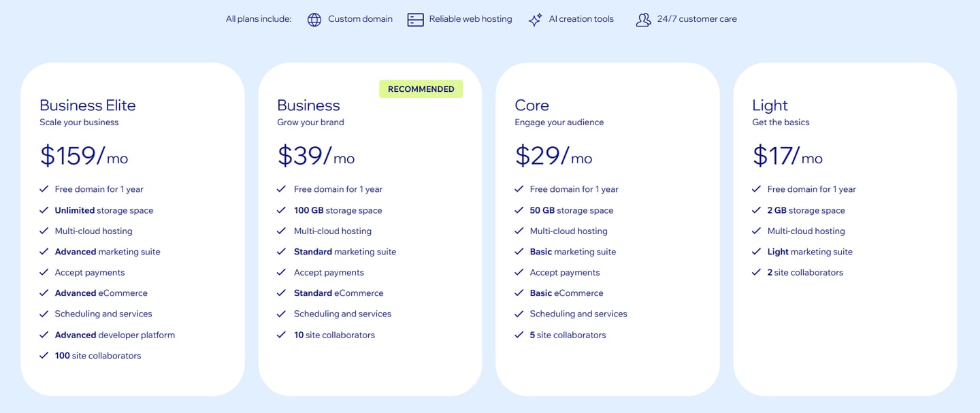
Task: Click the AI creation tools sparkle icon
Action: point(535,19)
